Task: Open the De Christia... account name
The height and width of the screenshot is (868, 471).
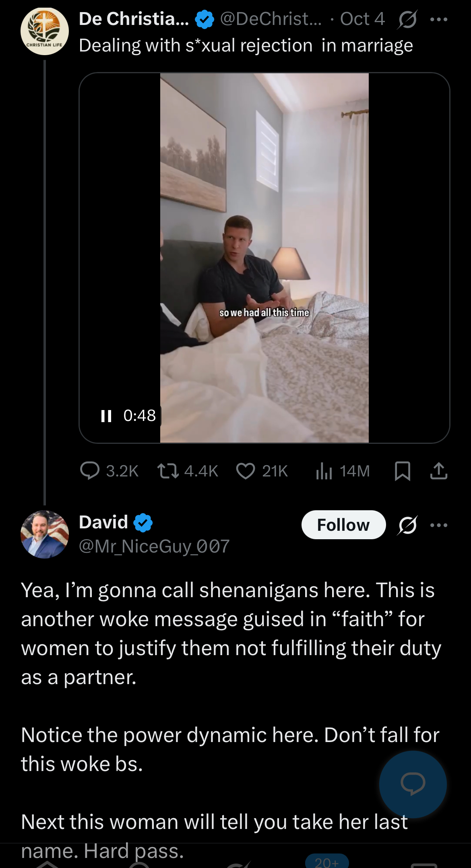Action: click(134, 19)
